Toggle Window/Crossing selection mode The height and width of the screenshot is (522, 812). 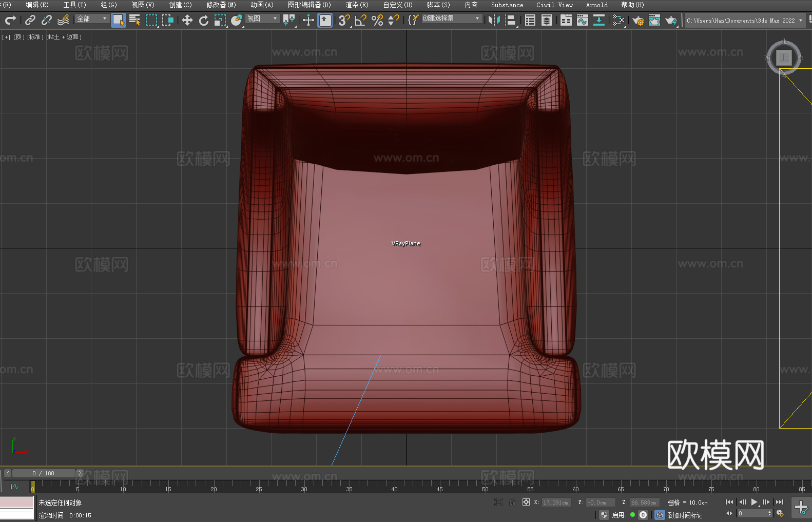tap(168, 20)
